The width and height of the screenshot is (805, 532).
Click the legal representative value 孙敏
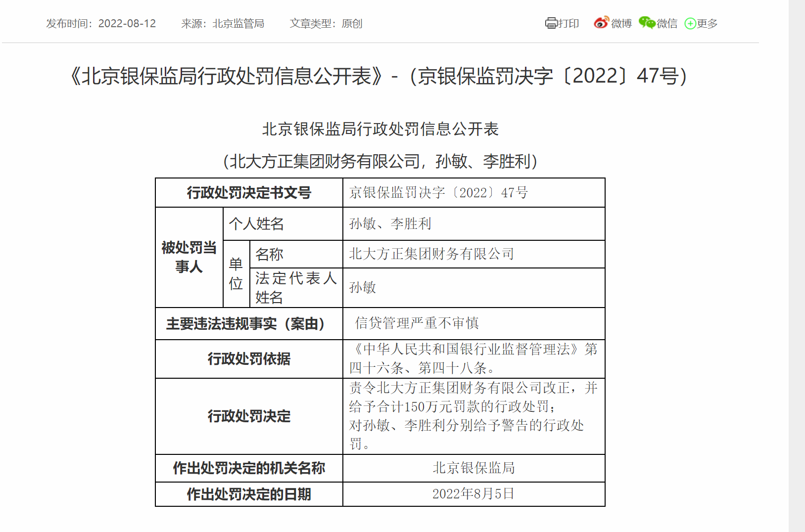474,288
